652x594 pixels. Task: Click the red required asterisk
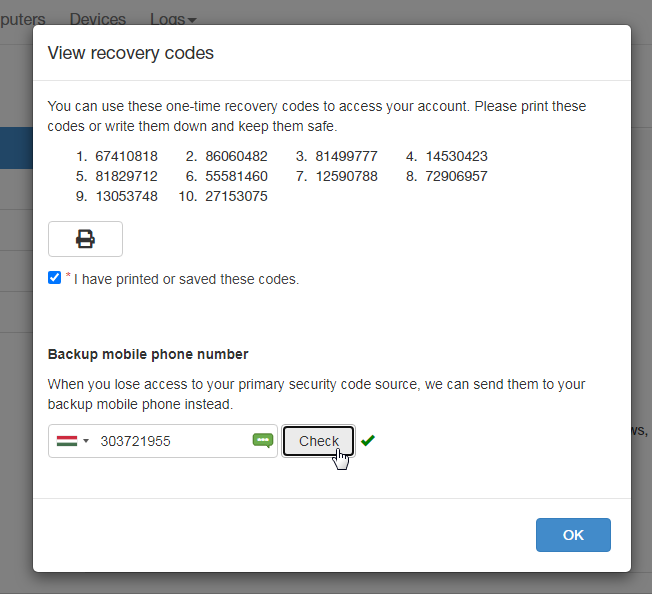[68, 275]
